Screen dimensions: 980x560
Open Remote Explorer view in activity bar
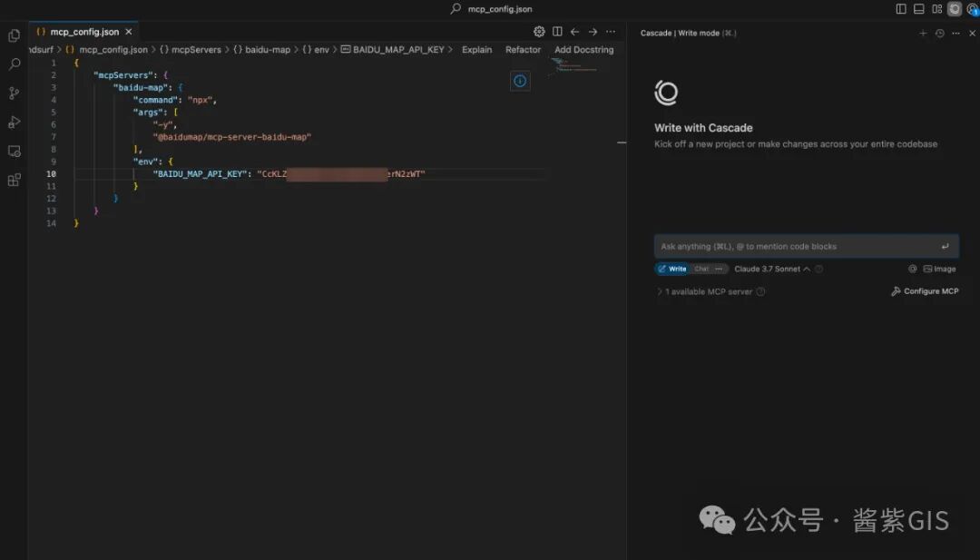click(x=14, y=152)
